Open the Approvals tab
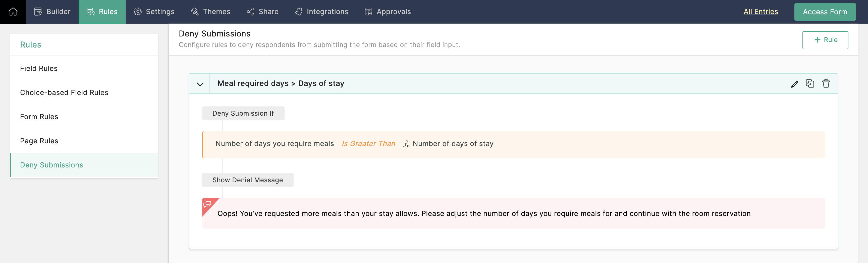The width and height of the screenshot is (868, 263). (388, 12)
